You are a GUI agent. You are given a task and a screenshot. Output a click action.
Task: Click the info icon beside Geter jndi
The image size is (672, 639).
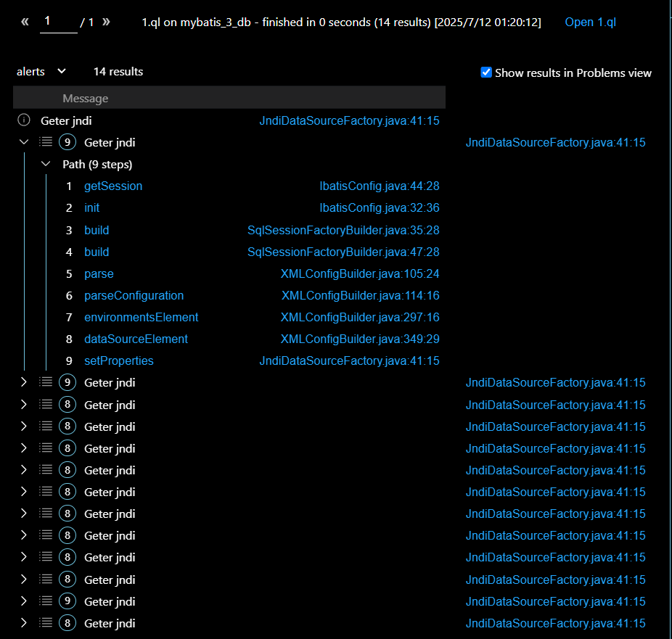tap(23, 120)
